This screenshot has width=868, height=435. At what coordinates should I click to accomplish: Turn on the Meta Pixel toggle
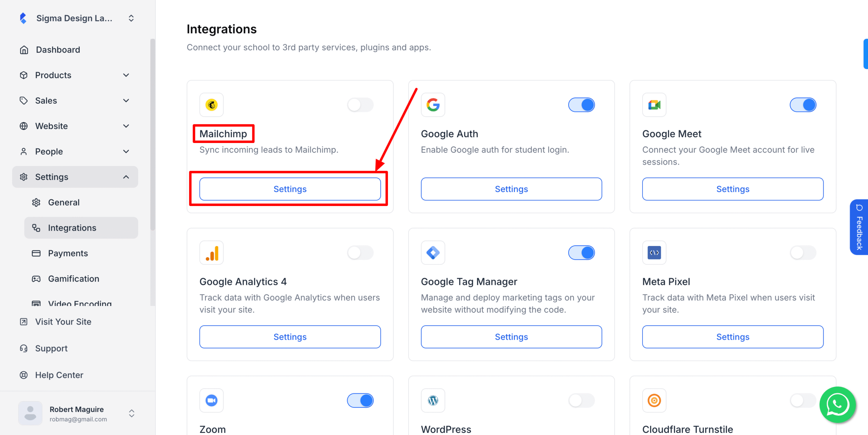(803, 253)
